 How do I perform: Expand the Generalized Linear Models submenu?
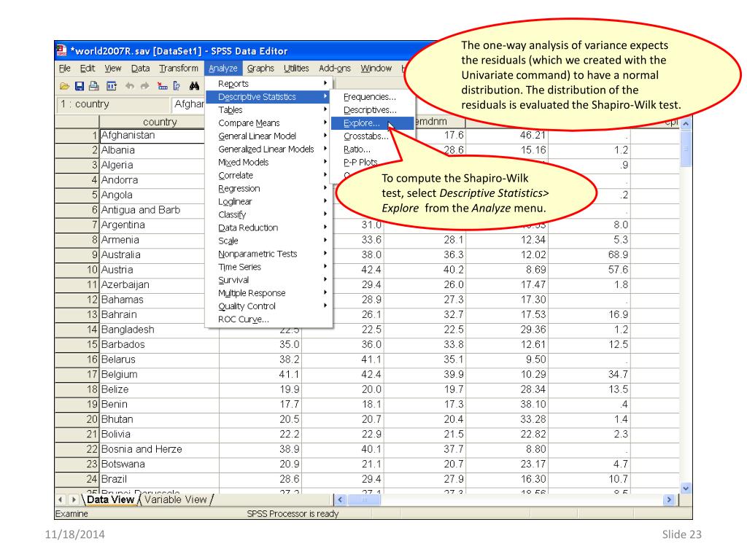pos(268,149)
